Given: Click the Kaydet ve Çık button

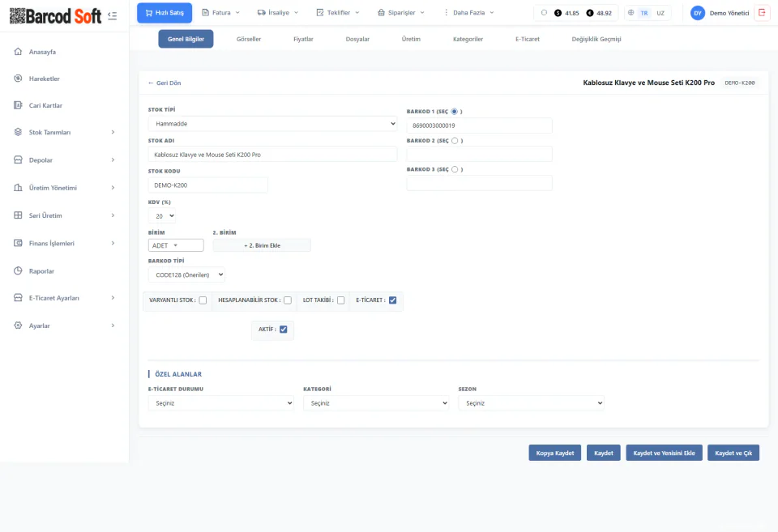Looking at the screenshot, I should pos(733,453).
